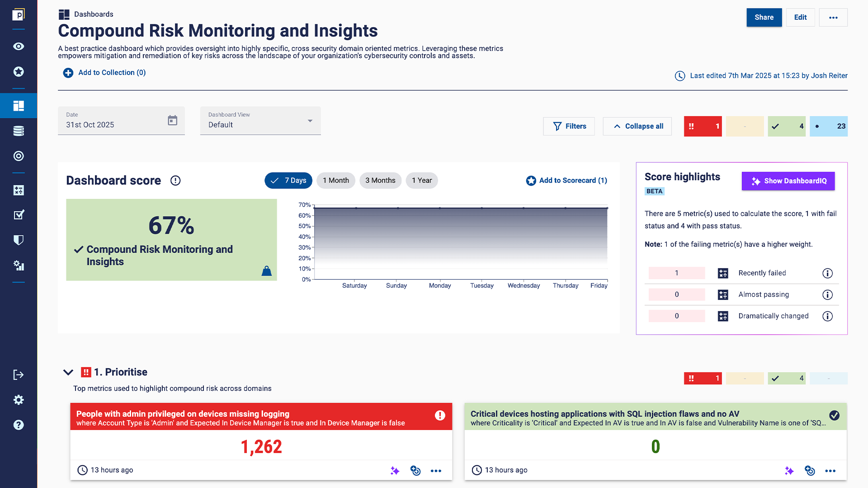Image resolution: width=868 pixels, height=488 pixels.
Task: Open the database stack sidebar icon
Action: click(x=19, y=131)
